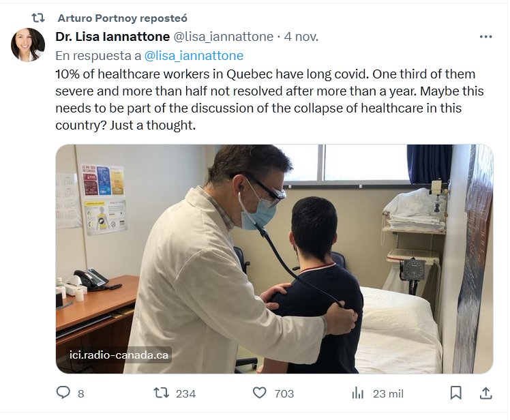510x420 pixels.
Task: Click the "23 mil" views count
Action: [388, 393]
